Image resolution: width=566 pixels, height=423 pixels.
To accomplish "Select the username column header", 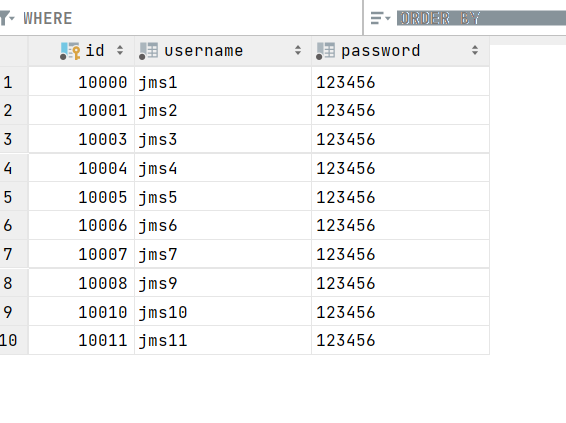I will click(x=223, y=51).
